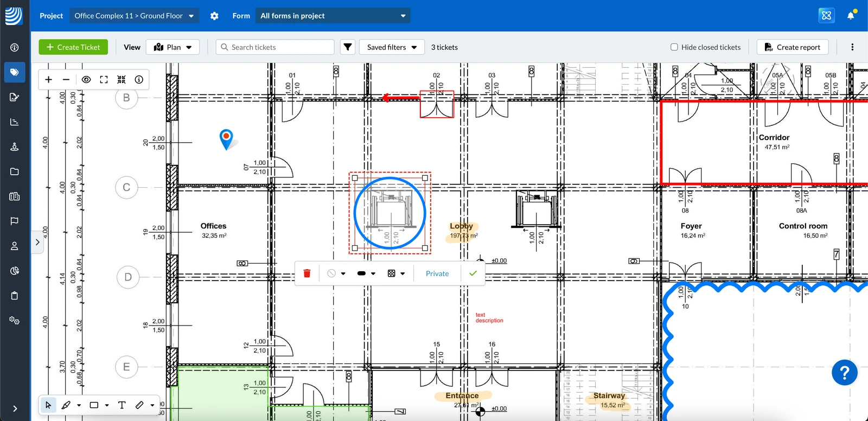The width and height of the screenshot is (868, 421).
Task: Open the Saved filters dropdown
Action: click(392, 47)
